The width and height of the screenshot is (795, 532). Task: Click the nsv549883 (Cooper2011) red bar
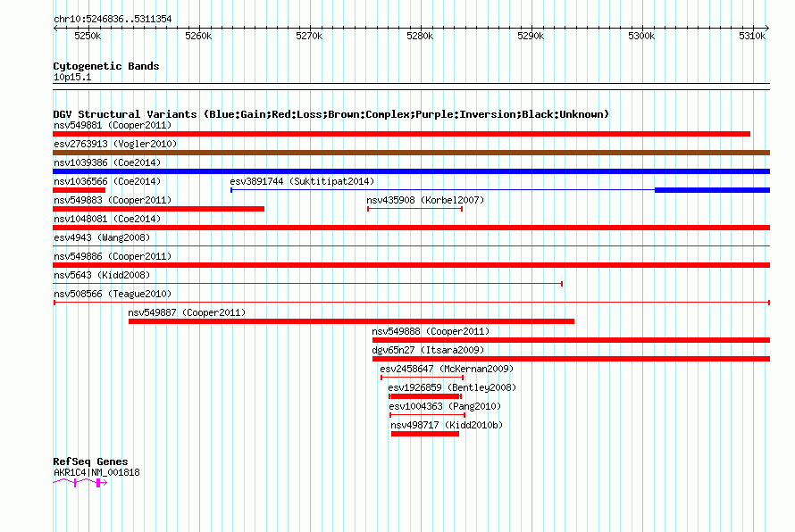(158, 209)
